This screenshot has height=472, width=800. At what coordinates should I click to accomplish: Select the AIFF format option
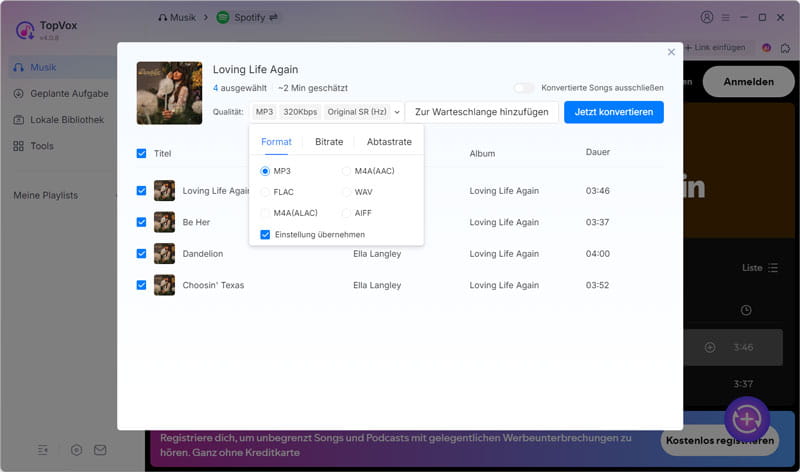[346, 213]
